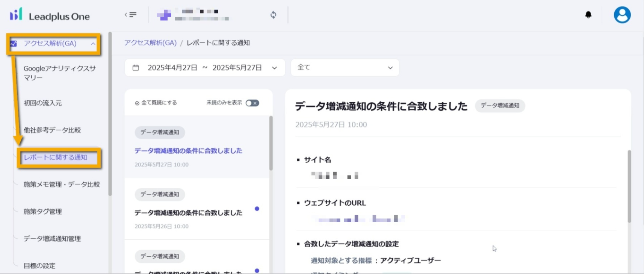Open the May 27 10:00 notification
This screenshot has height=274, width=644.
click(x=188, y=151)
